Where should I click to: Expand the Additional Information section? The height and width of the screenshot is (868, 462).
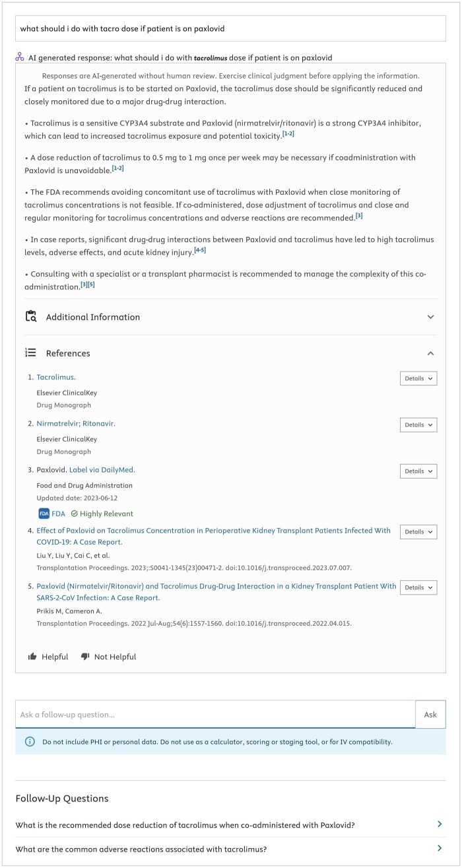pos(430,317)
